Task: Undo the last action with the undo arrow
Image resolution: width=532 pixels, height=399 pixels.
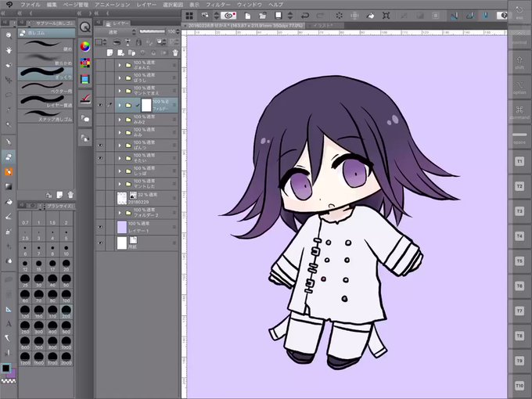Action: [x=304, y=16]
